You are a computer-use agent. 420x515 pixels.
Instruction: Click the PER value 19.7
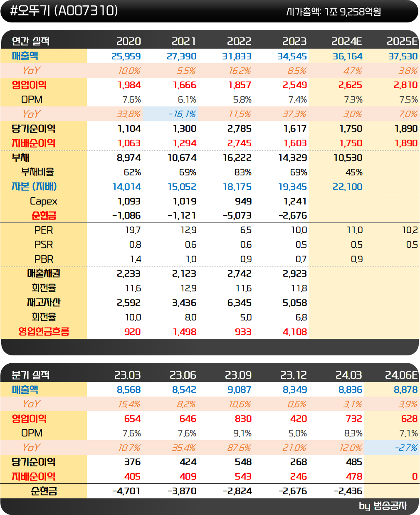133,230
